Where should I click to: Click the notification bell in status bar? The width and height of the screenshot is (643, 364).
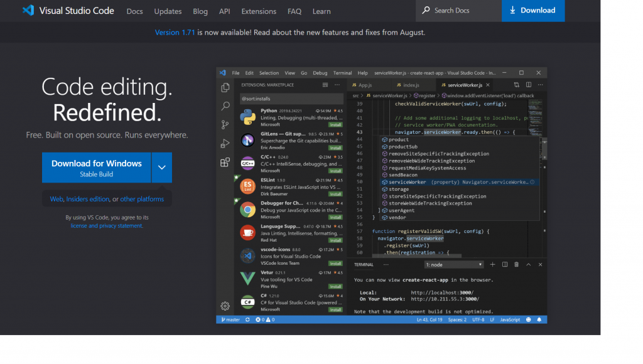pos(539,319)
